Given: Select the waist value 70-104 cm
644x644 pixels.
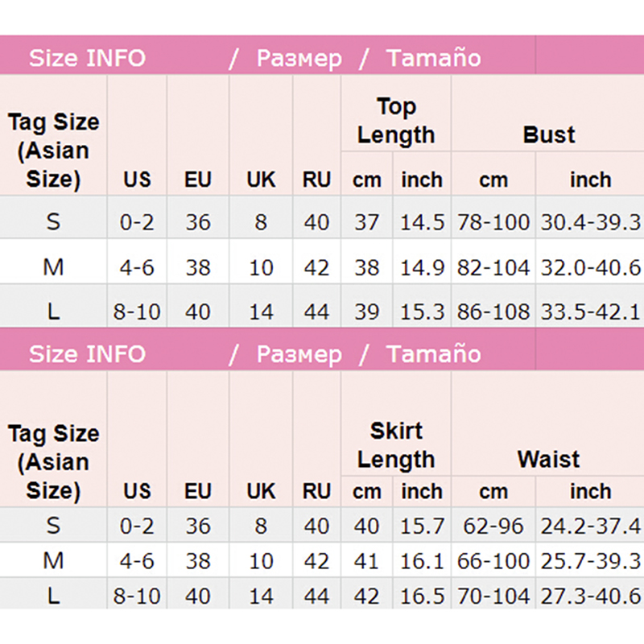Looking at the screenshot, I should point(493,596).
